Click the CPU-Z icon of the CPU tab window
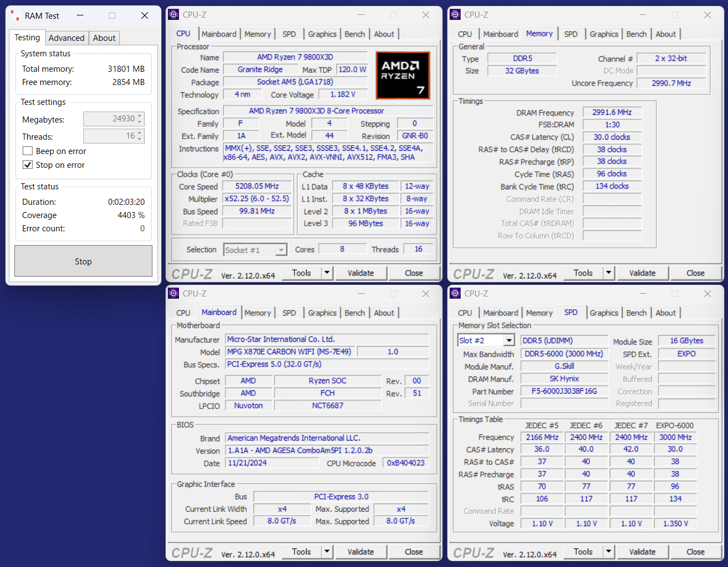 click(x=173, y=15)
